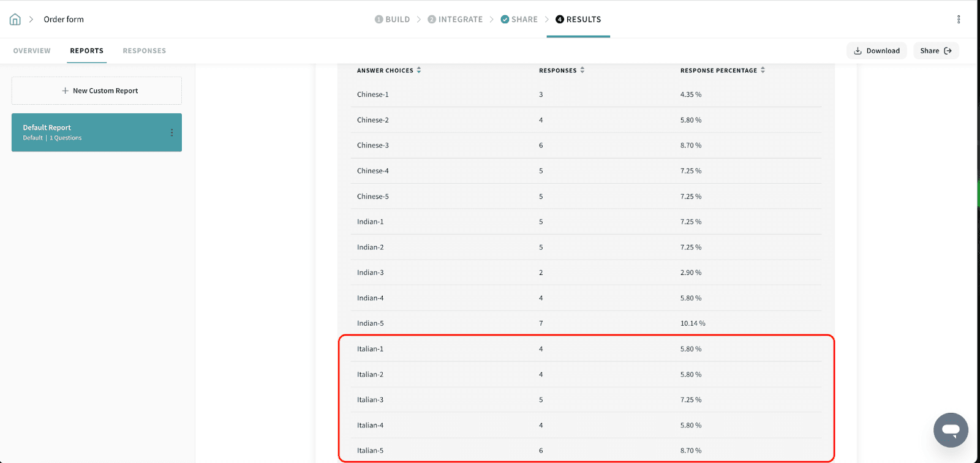980x463 pixels.
Task: Click the Italian-3 table row
Action: pyautogui.click(x=586, y=400)
